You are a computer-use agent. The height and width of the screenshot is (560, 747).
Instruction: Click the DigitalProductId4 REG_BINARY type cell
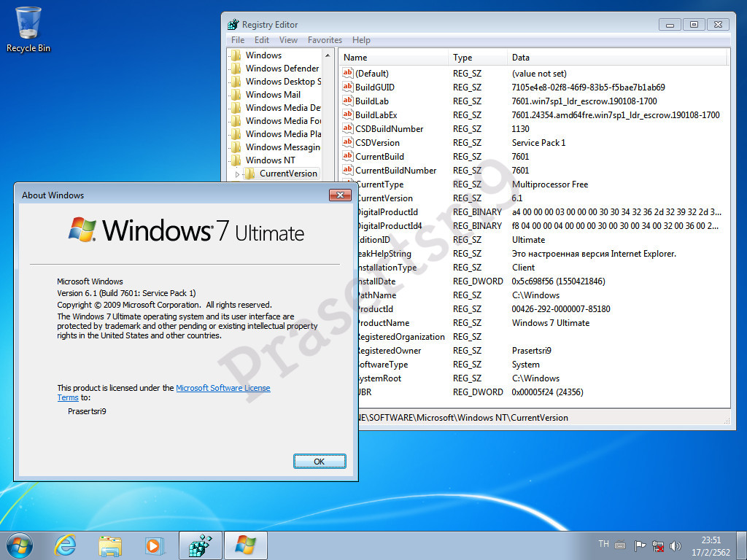tap(477, 226)
